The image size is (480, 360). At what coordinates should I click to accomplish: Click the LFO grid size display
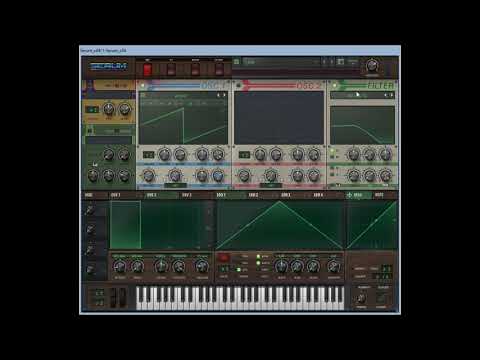225,269
